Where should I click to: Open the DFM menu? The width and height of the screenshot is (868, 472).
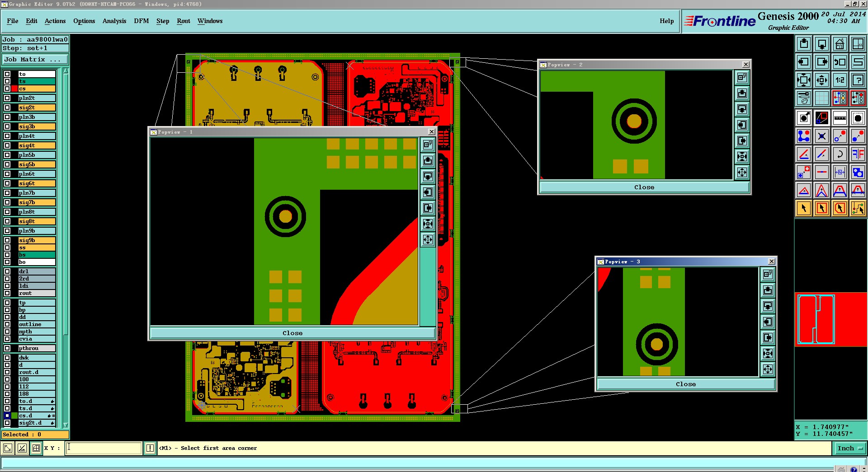(142, 21)
